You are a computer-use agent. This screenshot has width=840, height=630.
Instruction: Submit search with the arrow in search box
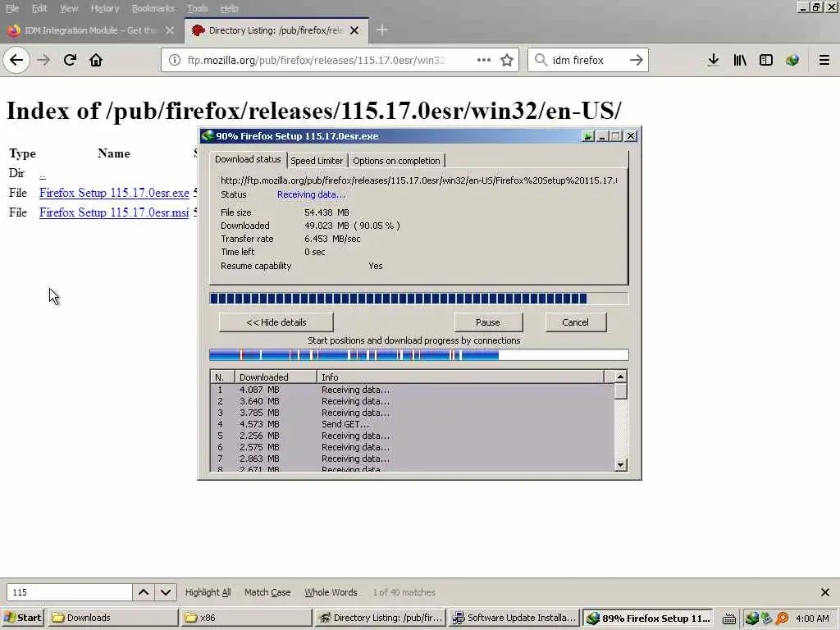[636, 60]
